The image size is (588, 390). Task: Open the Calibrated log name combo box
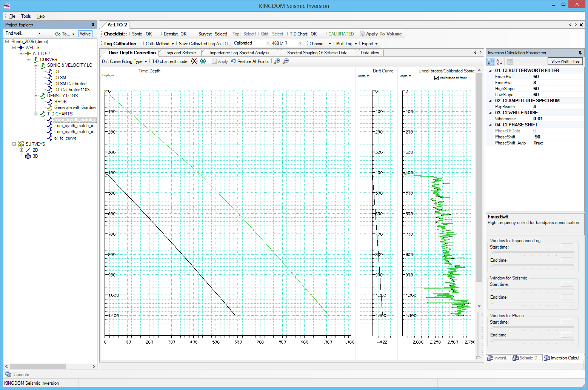(x=251, y=43)
